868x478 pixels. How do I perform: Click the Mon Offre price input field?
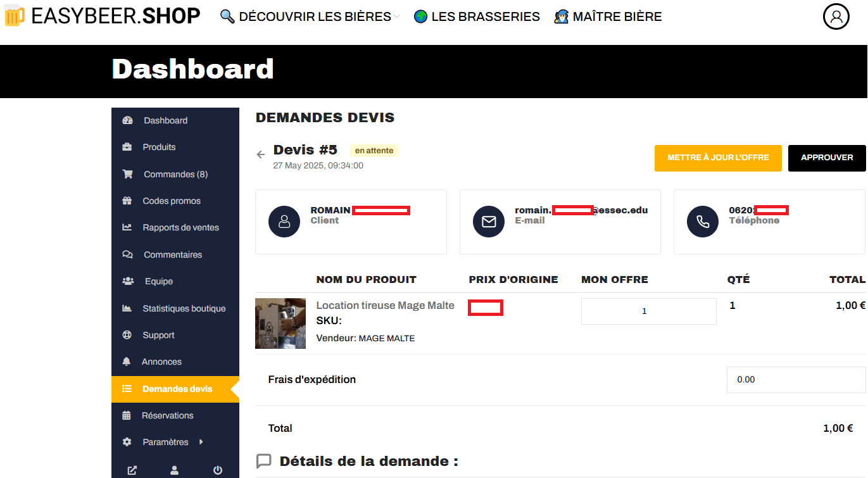click(648, 311)
